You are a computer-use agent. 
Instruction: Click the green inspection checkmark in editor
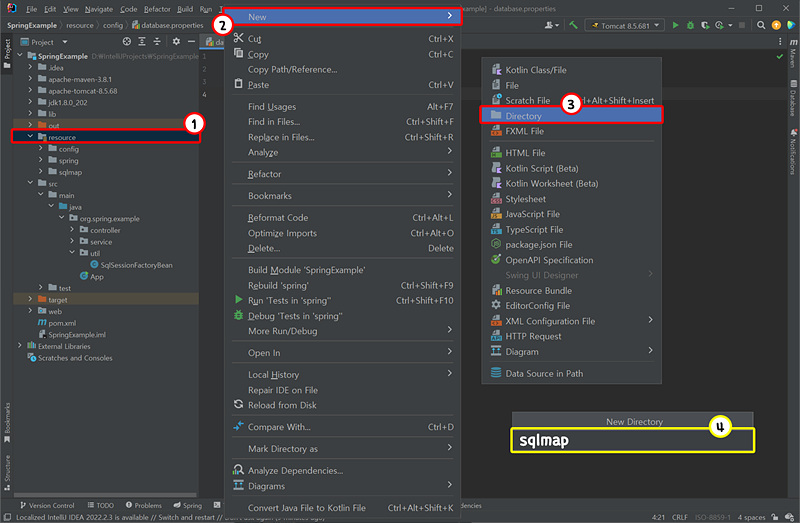click(779, 56)
